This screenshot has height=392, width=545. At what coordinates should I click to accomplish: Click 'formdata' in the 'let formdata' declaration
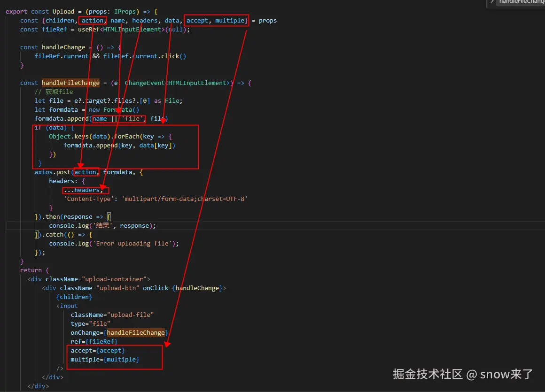(x=63, y=110)
